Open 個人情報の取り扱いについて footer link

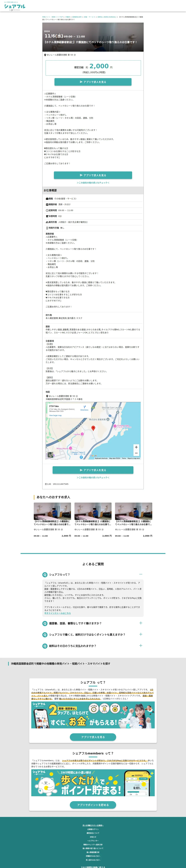pyautogui.click(x=93, y=848)
